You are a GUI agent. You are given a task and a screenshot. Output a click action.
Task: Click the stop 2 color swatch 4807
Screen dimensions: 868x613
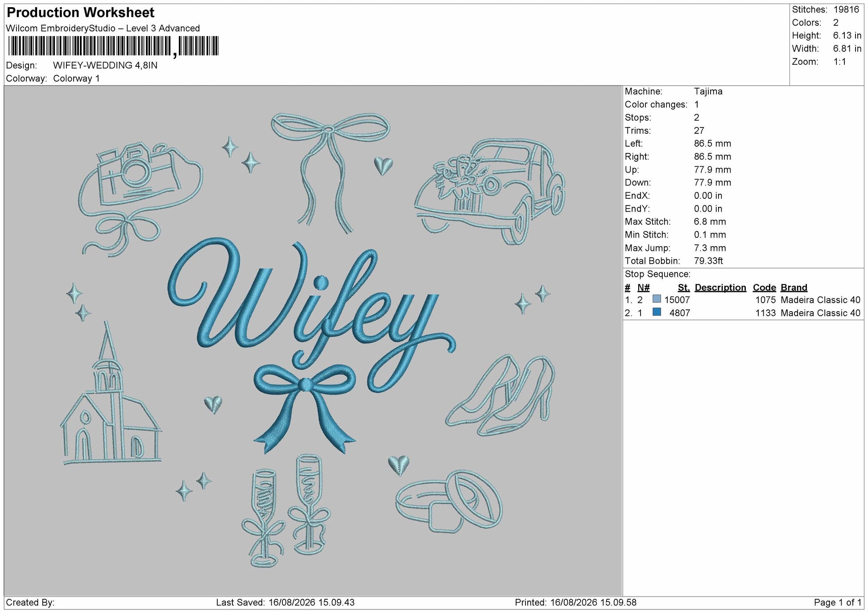(x=657, y=312)
